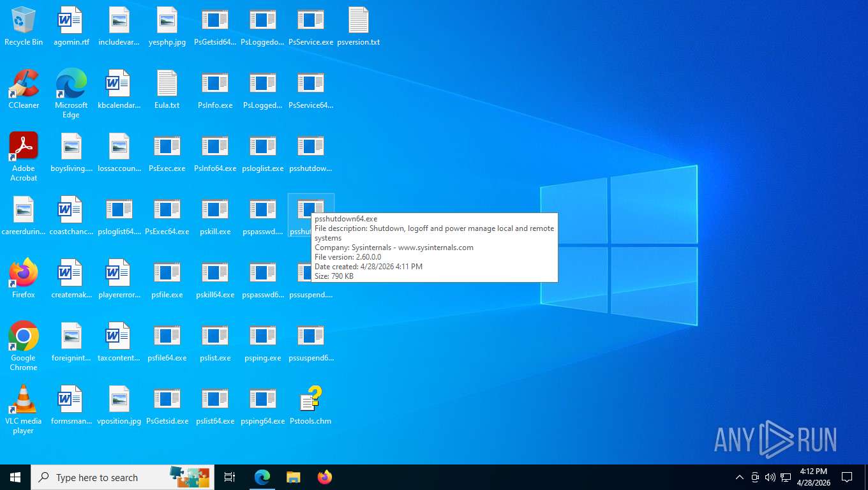
Task: Open the notification action center
Action: [x=847, y=477]
